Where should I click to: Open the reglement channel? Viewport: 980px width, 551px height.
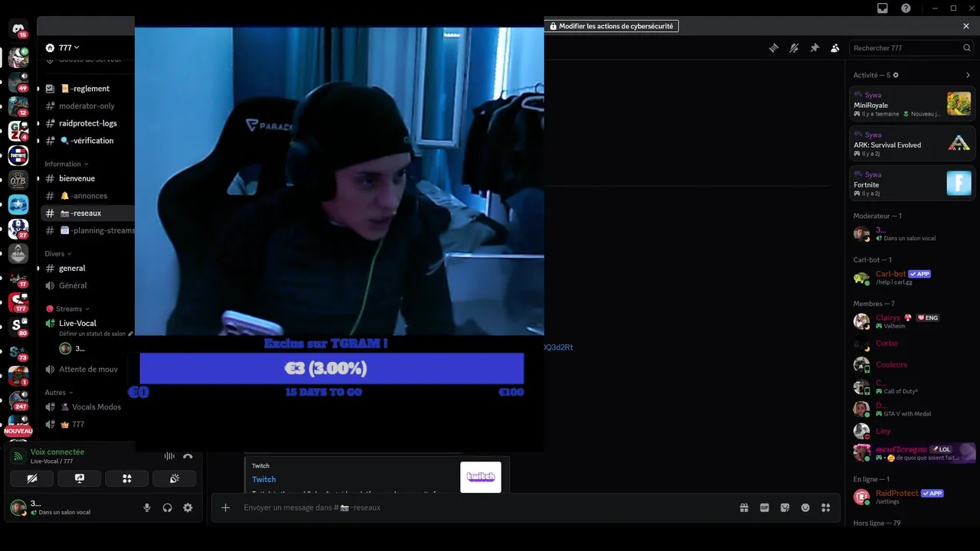(87, 89)
